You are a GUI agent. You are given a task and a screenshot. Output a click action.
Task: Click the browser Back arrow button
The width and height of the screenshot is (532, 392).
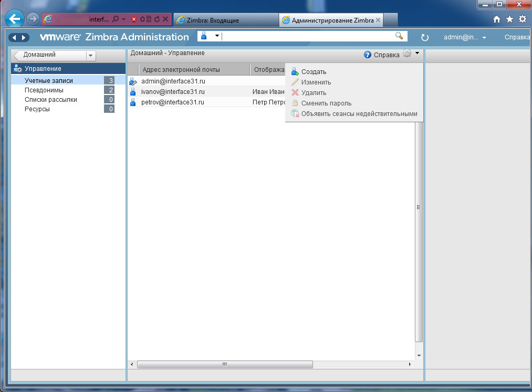pyautogui.click(x=15, y=19)
